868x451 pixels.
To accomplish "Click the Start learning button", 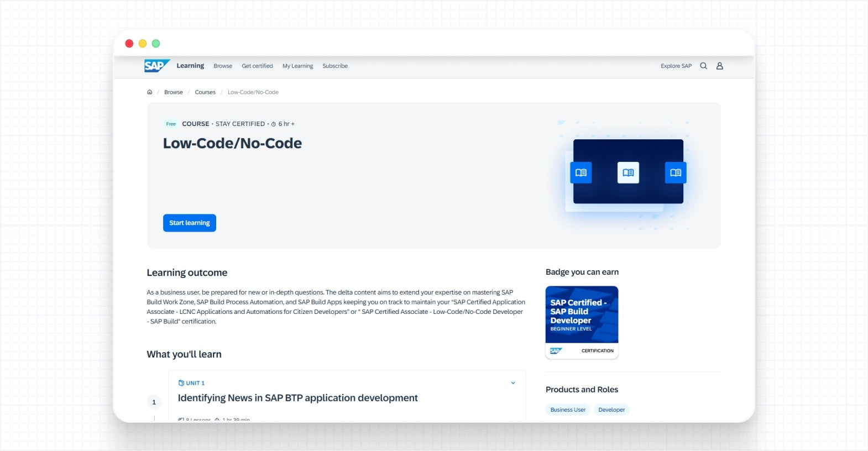I will [x=190, y=223].
